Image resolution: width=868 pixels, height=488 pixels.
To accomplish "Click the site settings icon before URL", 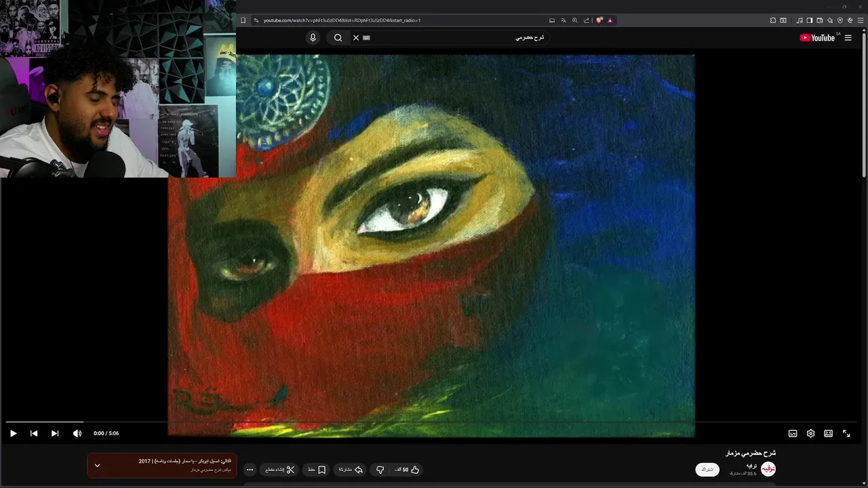I will (x=256, y=20).
